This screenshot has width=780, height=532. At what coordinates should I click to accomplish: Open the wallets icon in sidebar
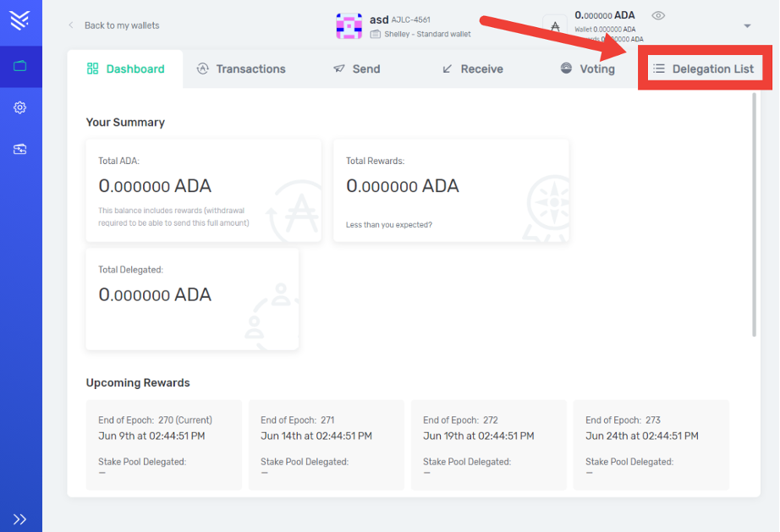[20, 66]
